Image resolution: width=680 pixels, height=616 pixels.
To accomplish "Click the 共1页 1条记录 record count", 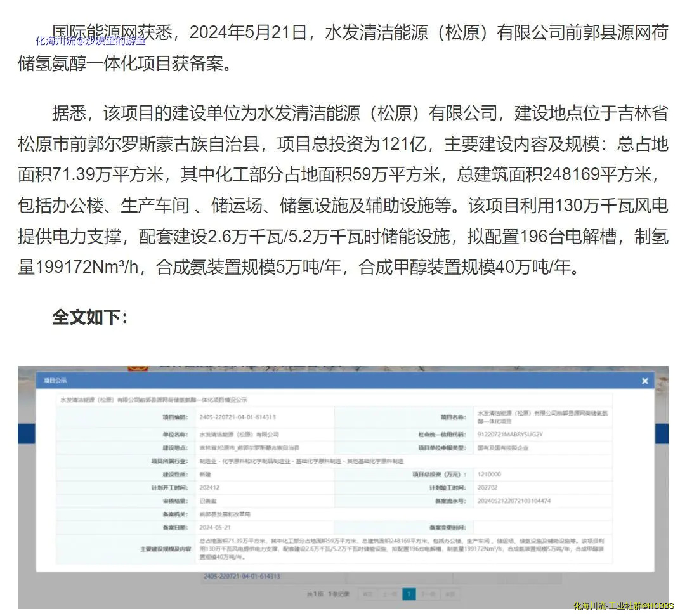I will (x=328, y=594).
